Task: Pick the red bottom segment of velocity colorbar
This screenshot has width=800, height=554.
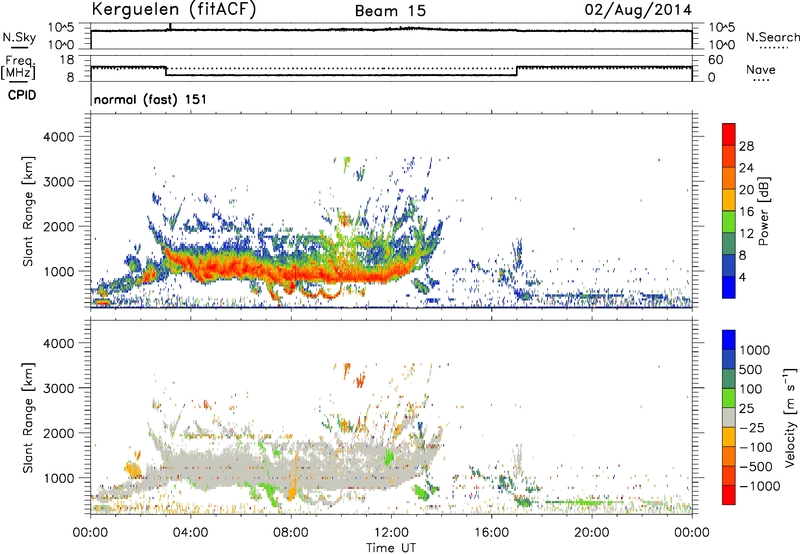Action: (x=729, y=495)
